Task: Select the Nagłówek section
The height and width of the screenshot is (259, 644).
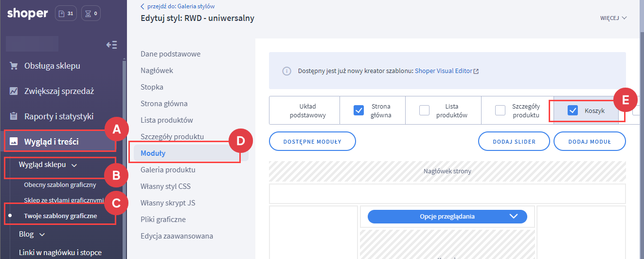Action: [x=157, y=71]
